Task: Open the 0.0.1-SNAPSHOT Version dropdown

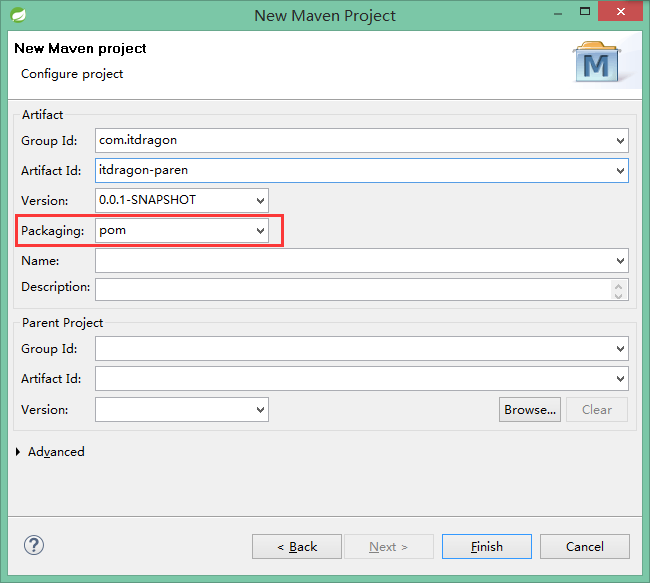Action: pos(260,201)
